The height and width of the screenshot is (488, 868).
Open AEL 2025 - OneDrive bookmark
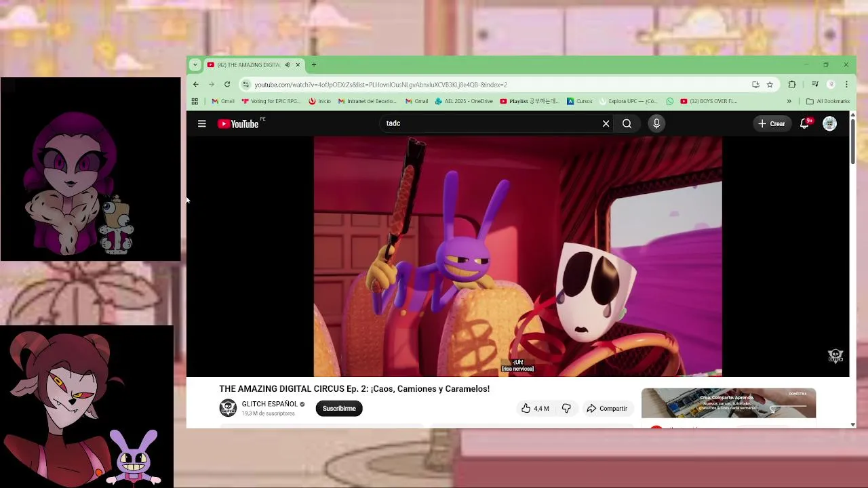464,101
